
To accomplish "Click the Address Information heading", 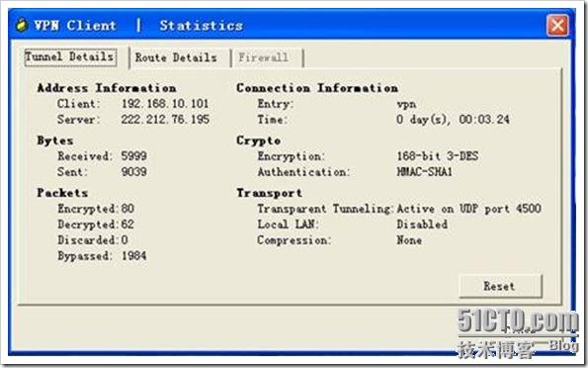I will coord(107,88).
